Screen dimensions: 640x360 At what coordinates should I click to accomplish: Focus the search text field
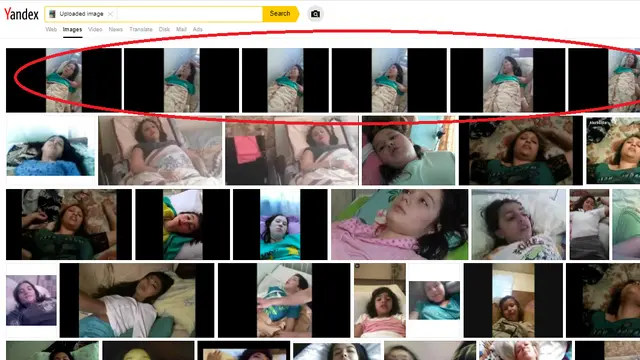(x=189, y=14)
